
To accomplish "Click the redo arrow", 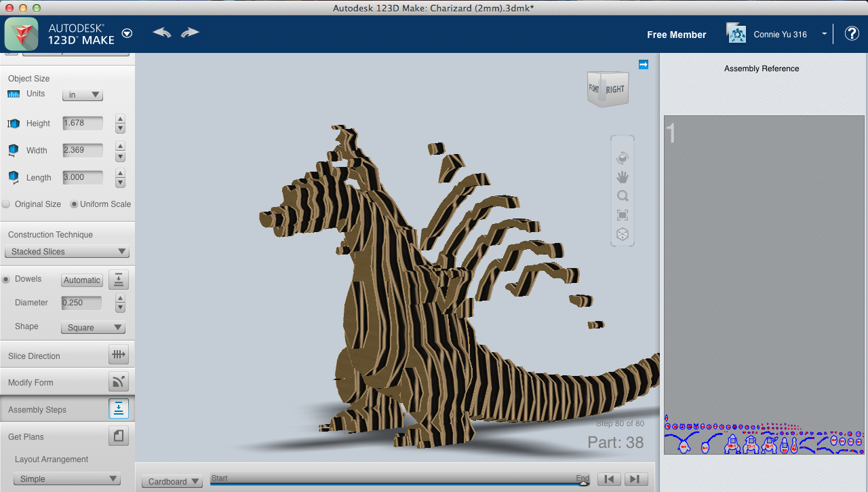I will (x=190, y=33).
